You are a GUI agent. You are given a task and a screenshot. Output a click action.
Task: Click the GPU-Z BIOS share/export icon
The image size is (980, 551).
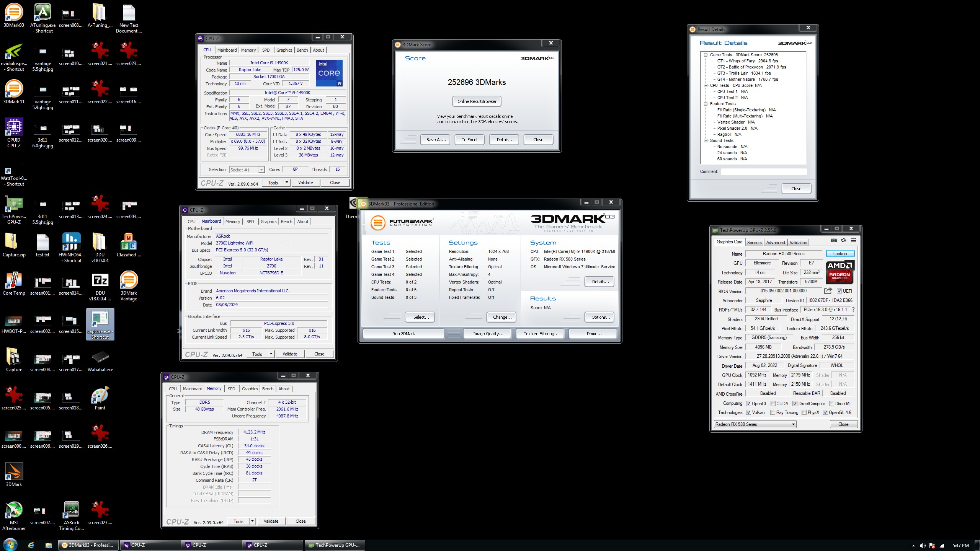828,291
